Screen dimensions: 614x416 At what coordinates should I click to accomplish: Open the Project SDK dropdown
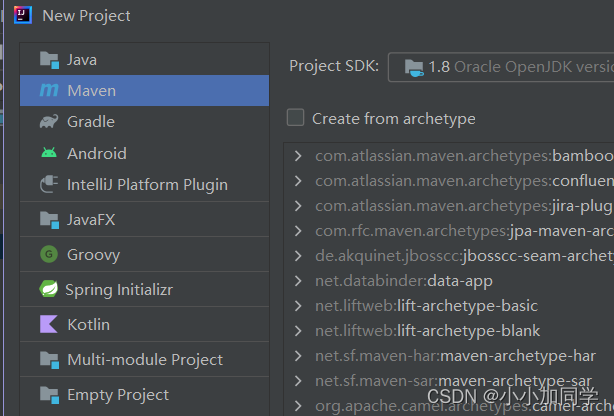click(501, 67)
